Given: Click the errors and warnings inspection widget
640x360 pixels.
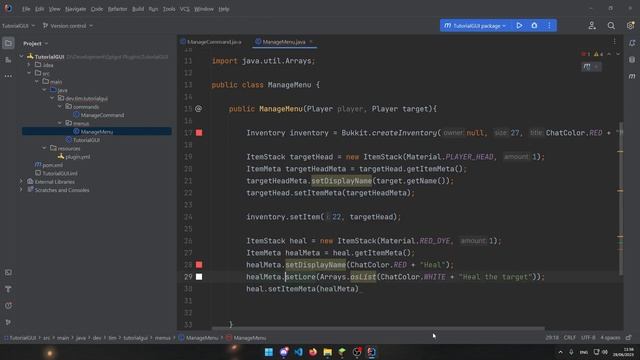Looking at the screenshot, I should pyautogui.click(x=592, y=54).
